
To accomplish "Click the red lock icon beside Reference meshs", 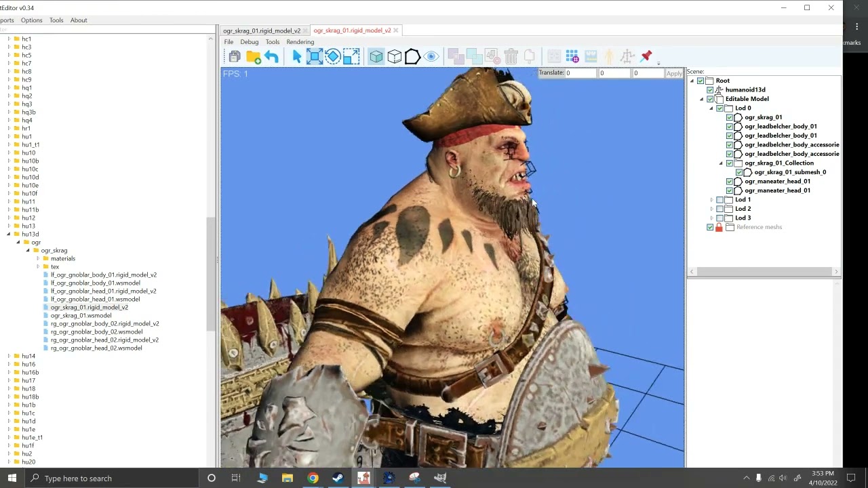I will 719,228.
